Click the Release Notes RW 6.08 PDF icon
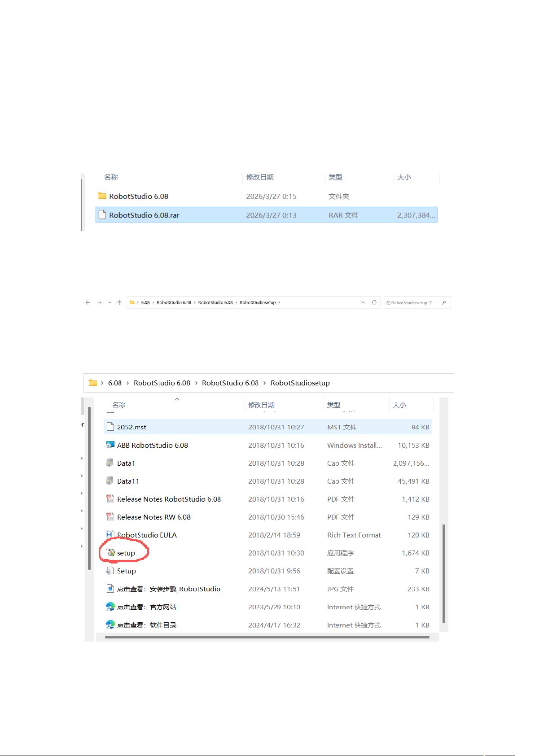Screen dimensions: 535x756 click(x=110, y=516)
